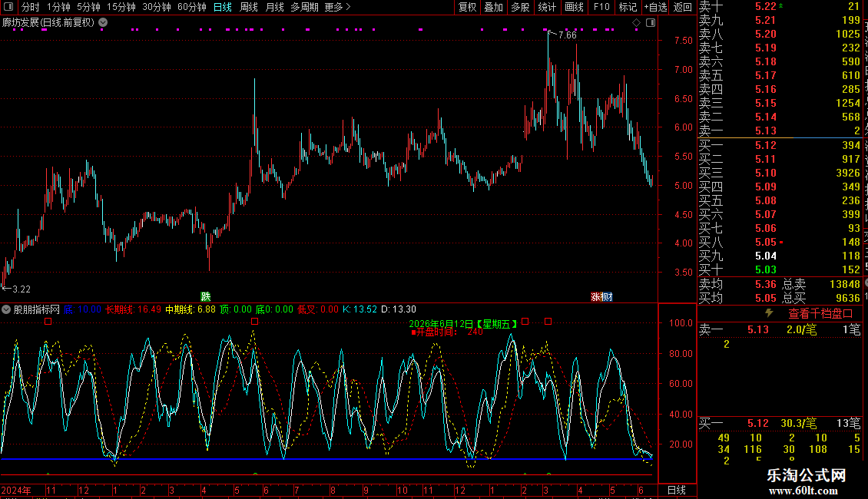The image size is (868, 499).
Task: Expand the 股朋指标网 indicator dropdown
Action: [6, 310]
